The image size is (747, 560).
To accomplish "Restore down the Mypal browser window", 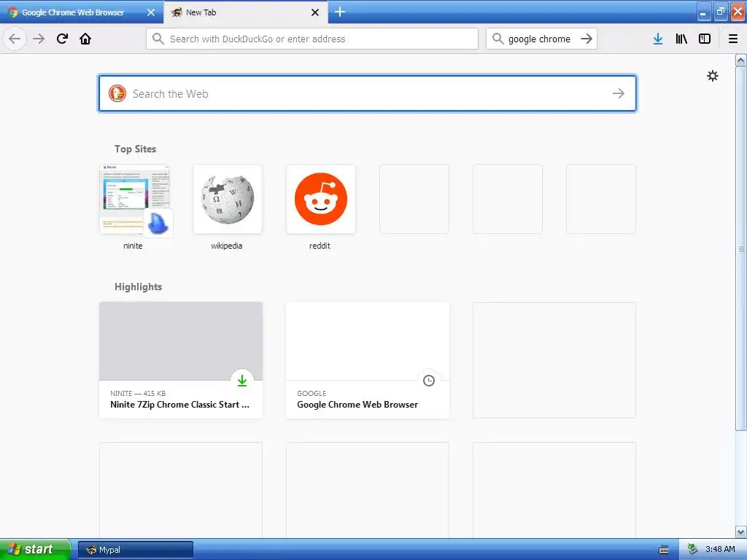I will click(x=720, y=12).
